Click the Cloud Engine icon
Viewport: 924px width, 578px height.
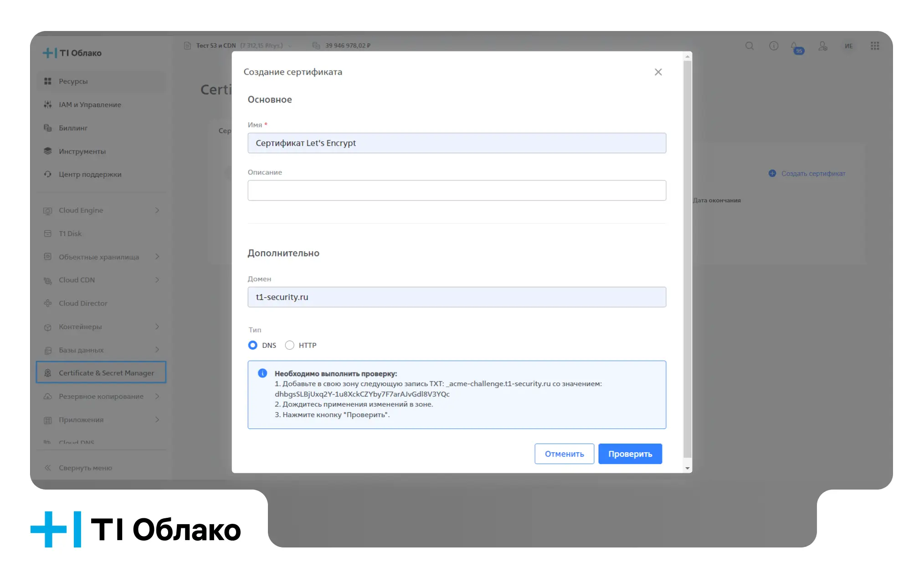tap(47, 211)
